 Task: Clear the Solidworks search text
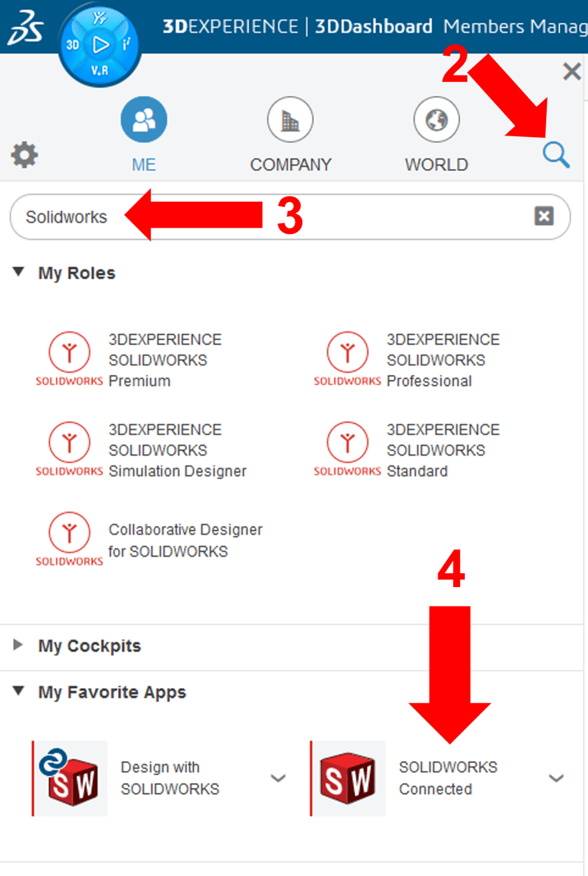pos(543,216)
